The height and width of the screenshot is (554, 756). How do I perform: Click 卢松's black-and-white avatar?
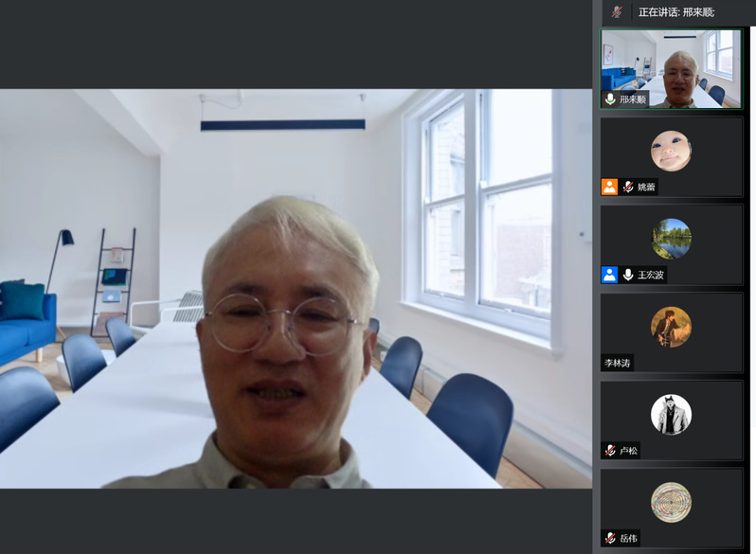click(x=671, y=415)
